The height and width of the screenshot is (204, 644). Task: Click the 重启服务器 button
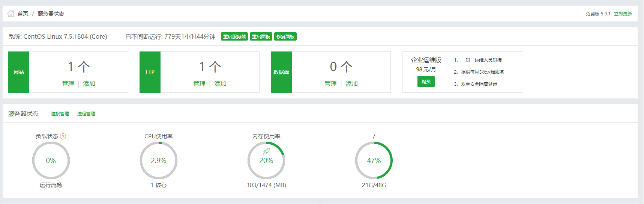234,37
